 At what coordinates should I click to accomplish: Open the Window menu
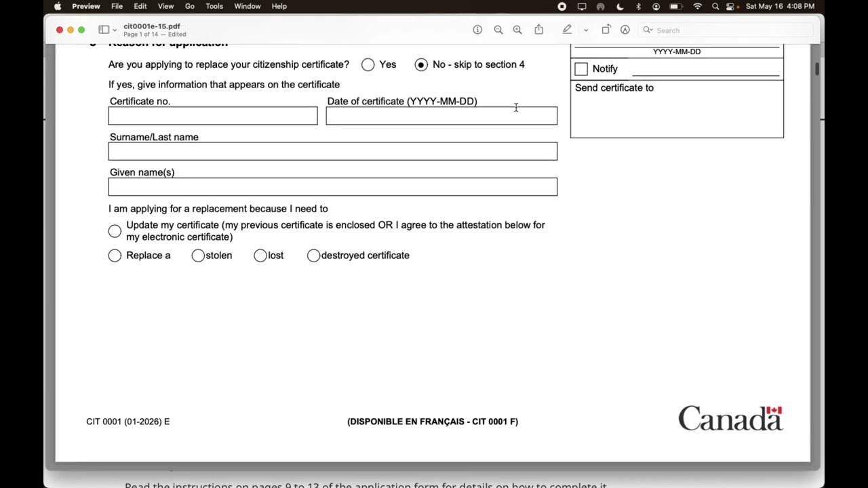coord(248,6)
